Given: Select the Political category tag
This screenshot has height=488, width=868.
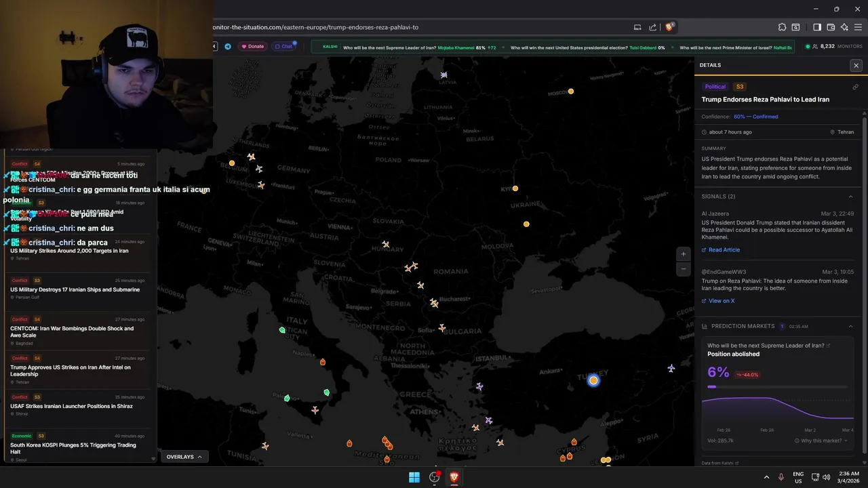Looking at the screenshot, I should click(715, 87).
